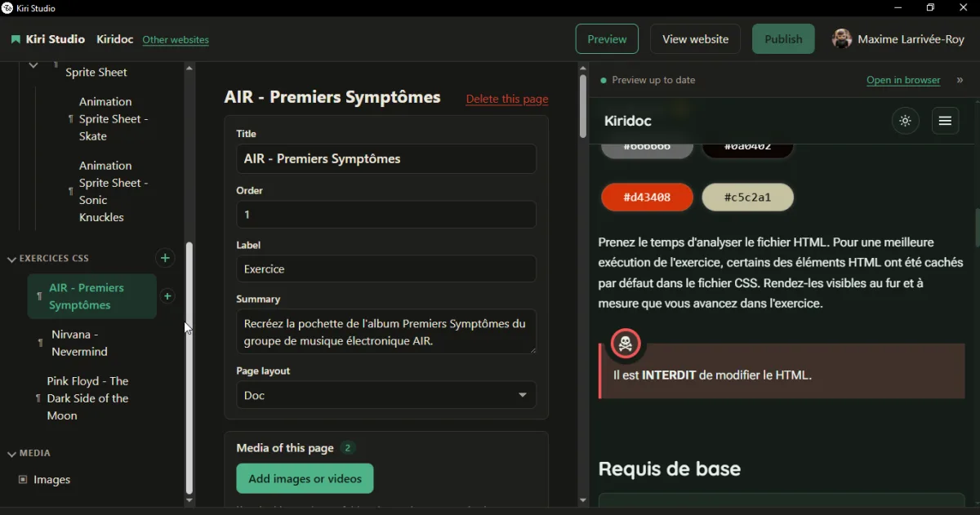Click the Delete this page link

(x=507, y=99)
